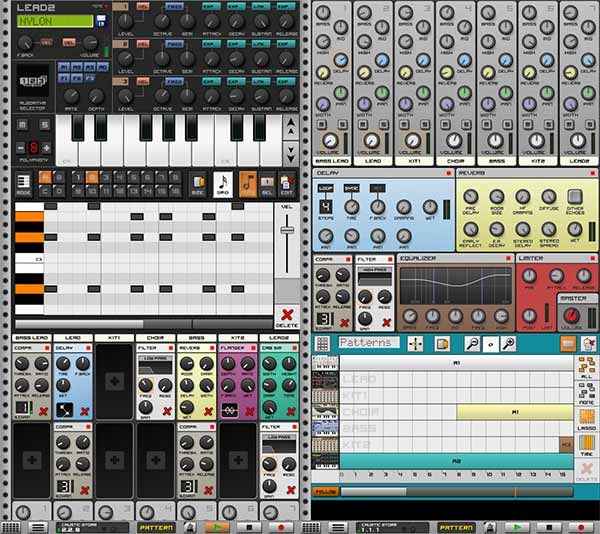Open the FM algorithm selector display
600x534 pixels.
click(x=33, y=81)
